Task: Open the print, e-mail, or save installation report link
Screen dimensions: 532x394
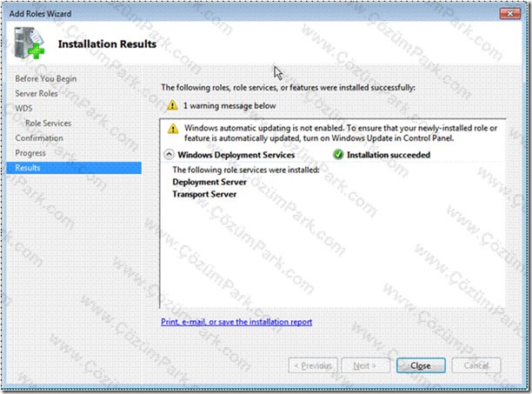Action: pos(236,322)
